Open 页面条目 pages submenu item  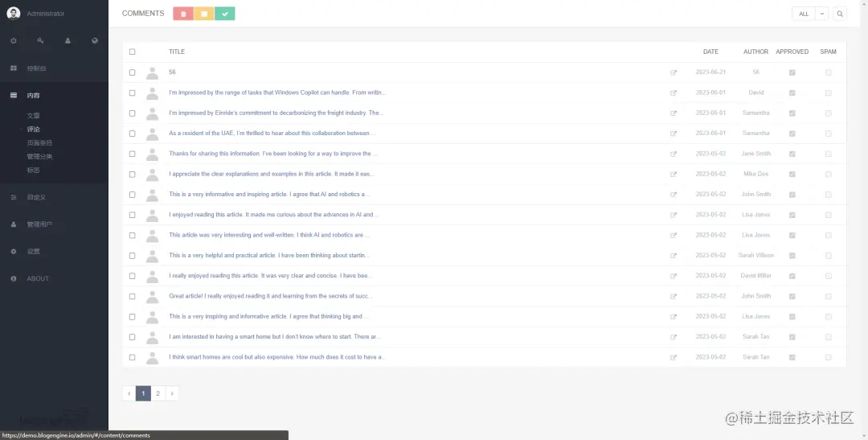[39, 143]
